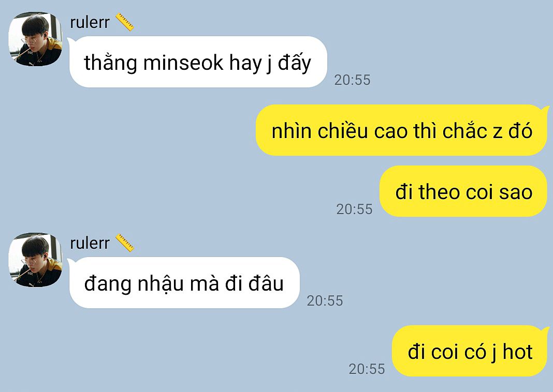This screenshot has height=392, width=553.
Task: Click the word "minseok" in the first message
Action: click(183, 63)
